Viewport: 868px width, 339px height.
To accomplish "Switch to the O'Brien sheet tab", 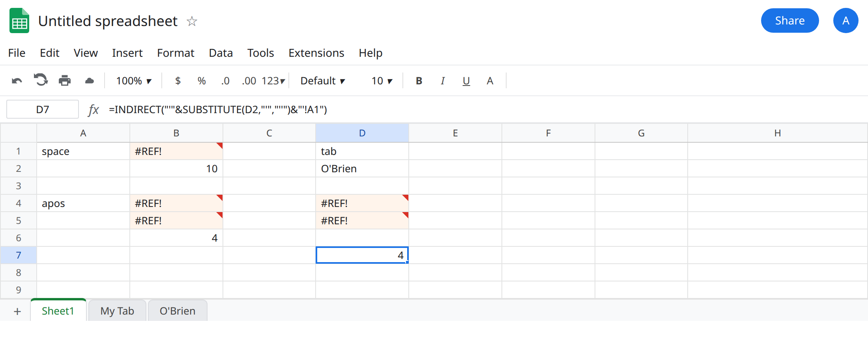I will click(x=178, y=311).
